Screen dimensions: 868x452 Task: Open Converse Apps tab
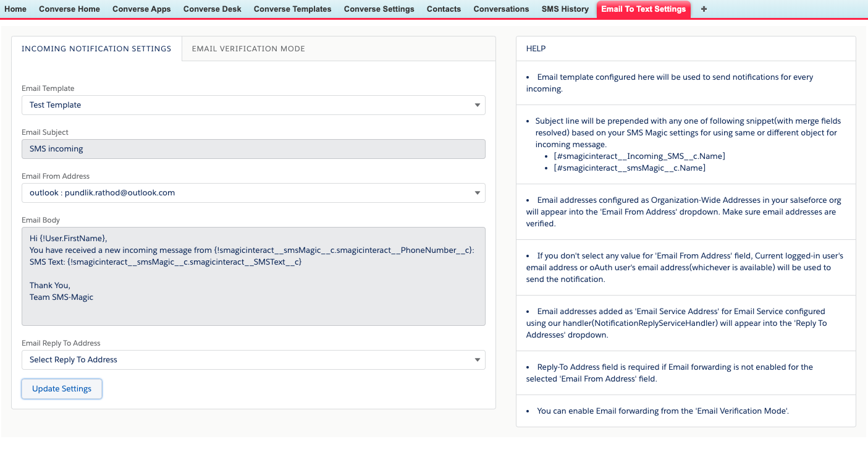[141, 9]
